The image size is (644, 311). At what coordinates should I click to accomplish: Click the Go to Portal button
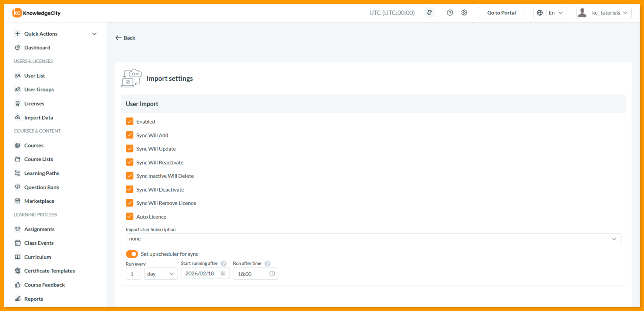click(x=501, y=13)
